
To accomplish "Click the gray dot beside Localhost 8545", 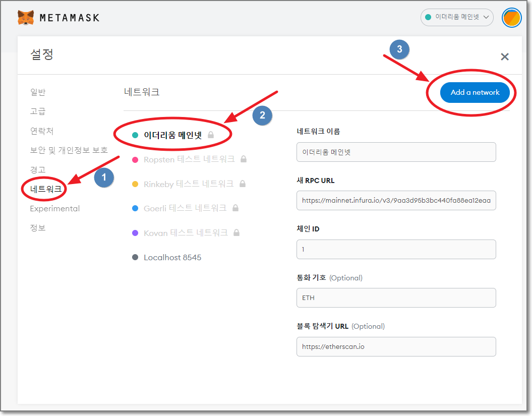I will pos(135,257).
